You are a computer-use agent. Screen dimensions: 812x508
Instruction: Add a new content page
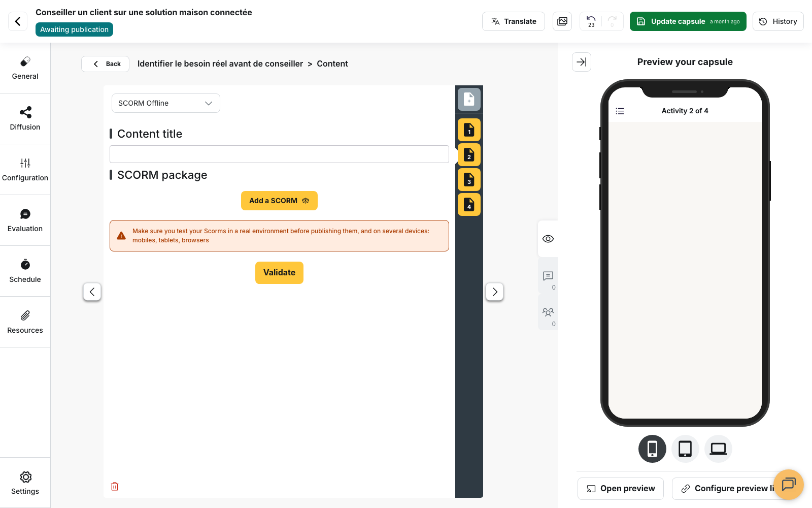469,99
